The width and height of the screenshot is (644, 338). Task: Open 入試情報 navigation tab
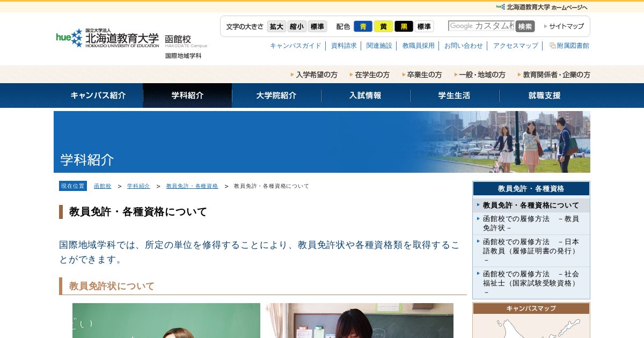click(365, 95)
